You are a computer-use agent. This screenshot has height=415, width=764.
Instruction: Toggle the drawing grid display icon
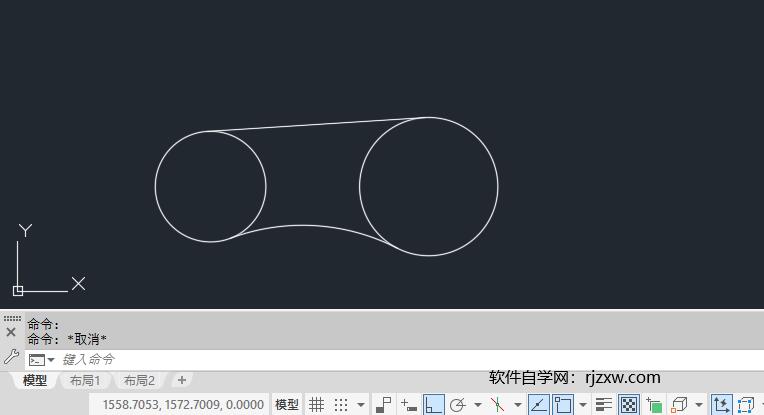point(316,405)
